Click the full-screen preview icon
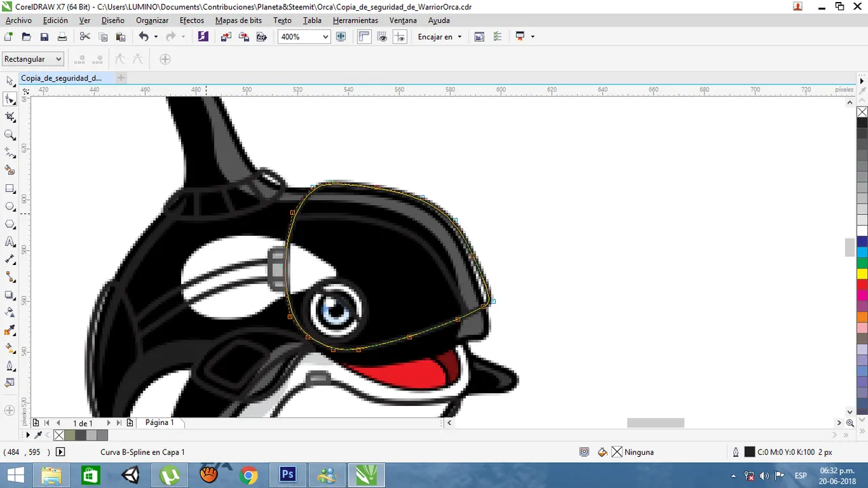Image resolution: width=868 pixels, height=488 pixels. coord(342,37)
